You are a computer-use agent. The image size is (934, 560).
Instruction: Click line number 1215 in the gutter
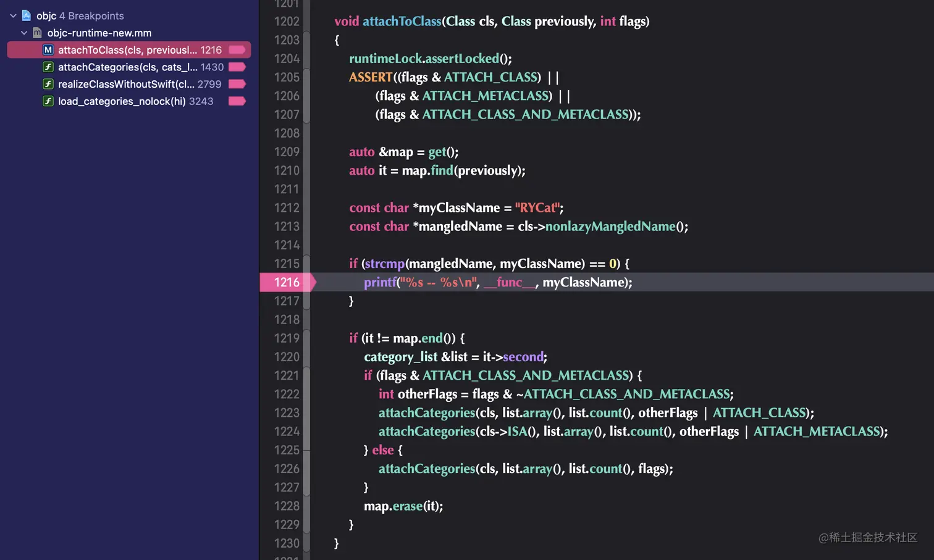point(287,264)
